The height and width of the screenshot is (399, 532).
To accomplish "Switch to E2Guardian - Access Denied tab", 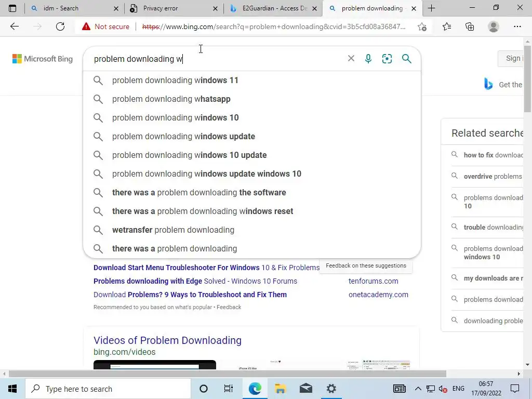I will tap(274, 8).
